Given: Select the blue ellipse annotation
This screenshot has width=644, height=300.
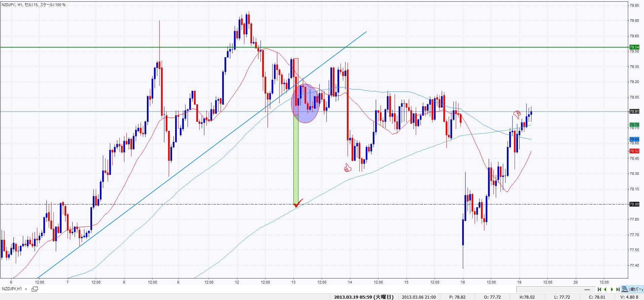Looking at the screenshot, I should click(305, 104).
